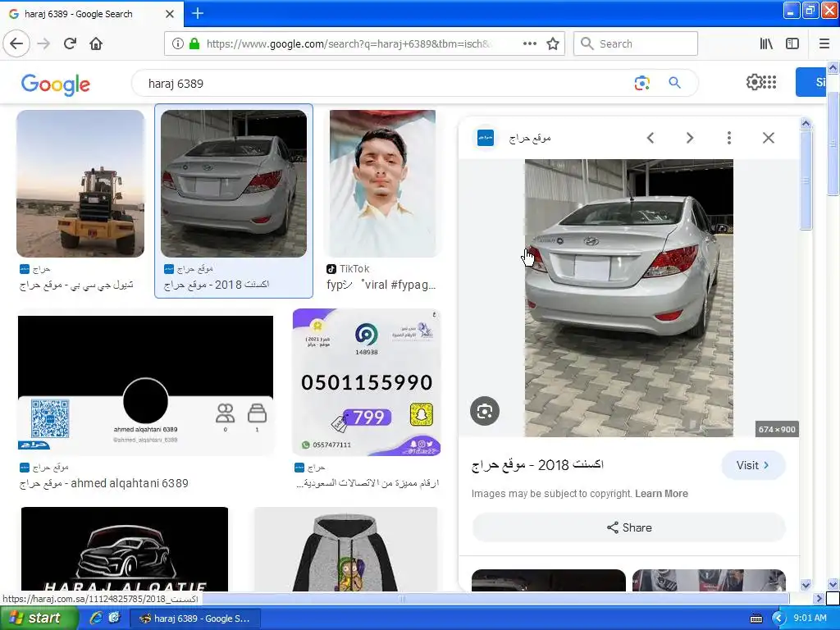This screenshot has height=630, width=840.
Task: Open the Google apps grid
Action: (769, 82)
